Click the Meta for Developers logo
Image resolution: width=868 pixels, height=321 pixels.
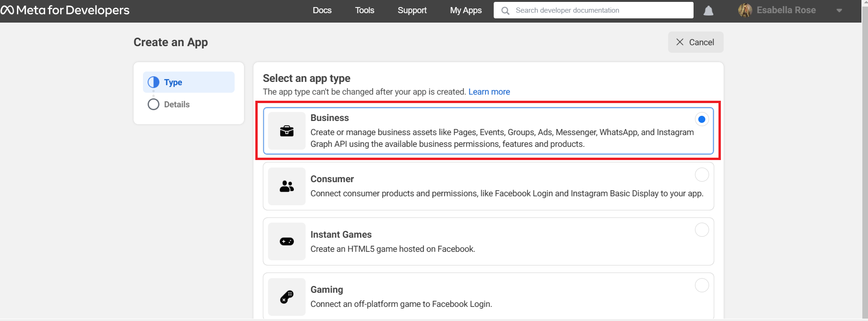click(65, 10)
